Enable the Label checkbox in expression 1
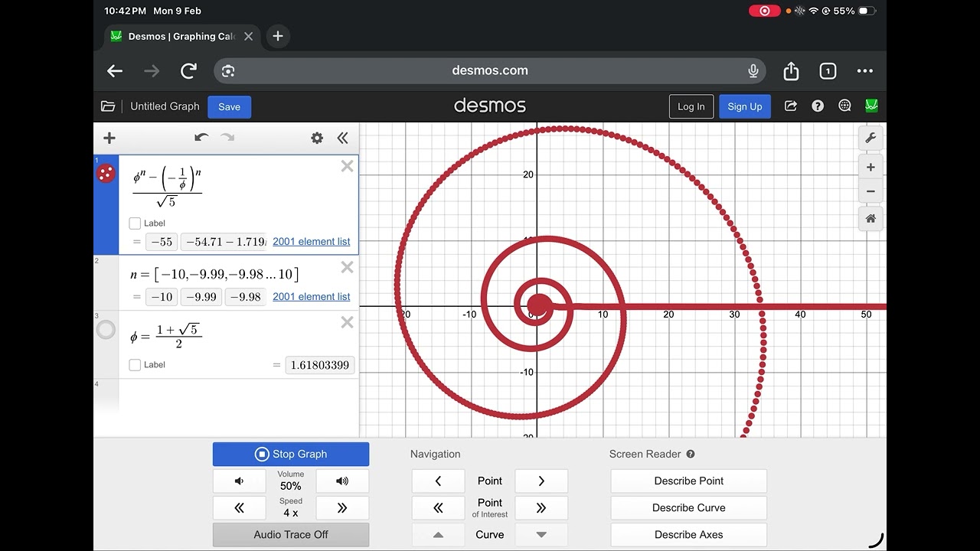The width and height of the screenshot is (980, 551). point(135,223)
